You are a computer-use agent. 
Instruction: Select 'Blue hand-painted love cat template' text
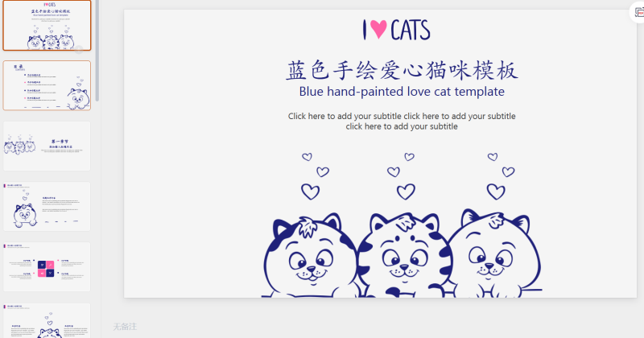(402, 92)
